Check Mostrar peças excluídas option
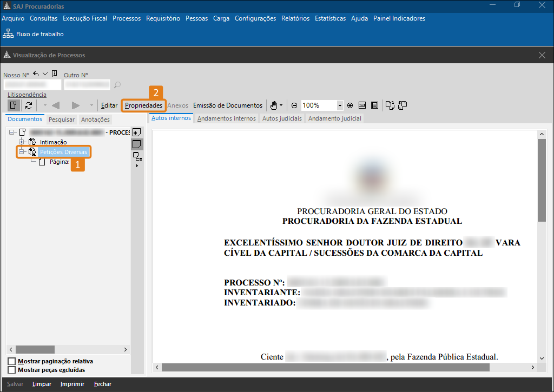Screen dimensions: 554x392 (12, 370)
